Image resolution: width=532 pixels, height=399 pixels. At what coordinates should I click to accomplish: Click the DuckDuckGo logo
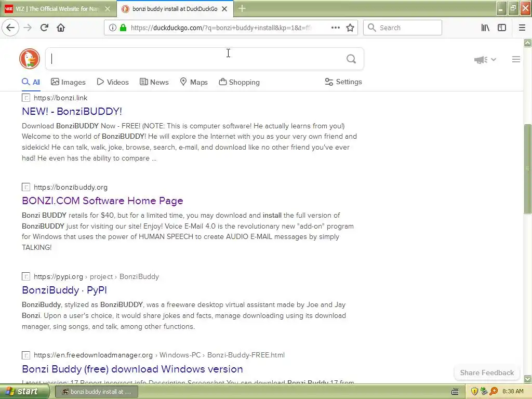(x=30, y=59)
